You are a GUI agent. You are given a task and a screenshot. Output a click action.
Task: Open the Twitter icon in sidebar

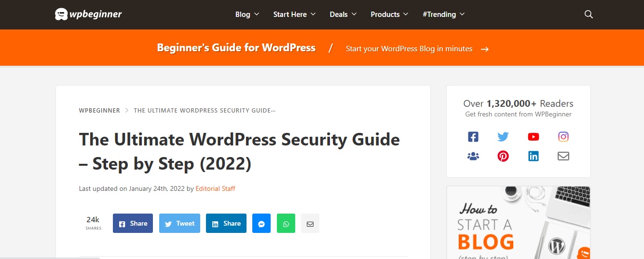click(503, 137)
